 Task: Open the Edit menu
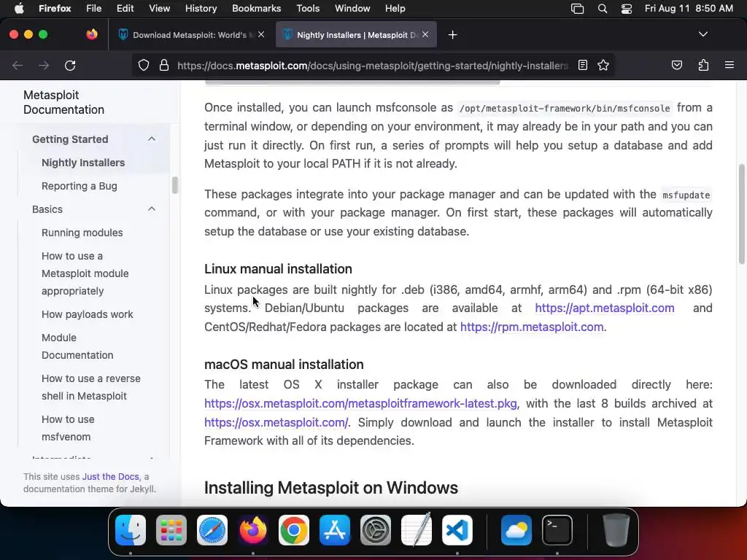coord(125,8)
